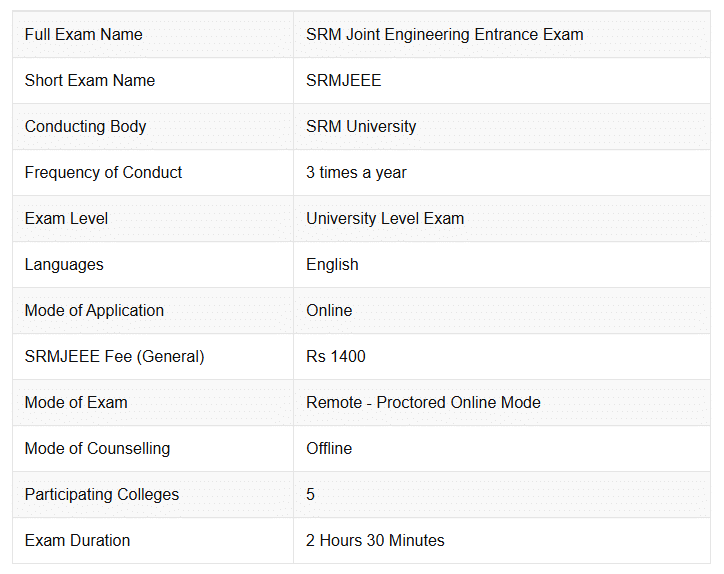Select the 'SRMJEEE' short name value

[x=344, y=80]
